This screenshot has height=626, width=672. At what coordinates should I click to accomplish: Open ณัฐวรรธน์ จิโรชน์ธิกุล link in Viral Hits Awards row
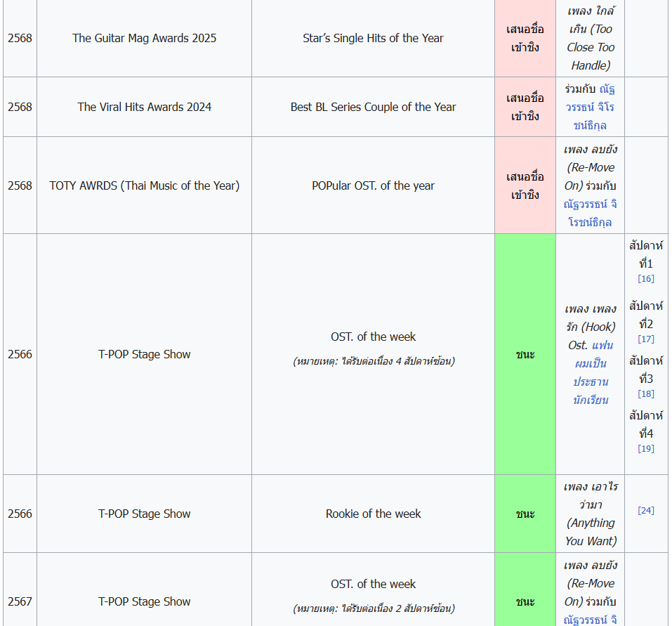(x=590, y=107)
